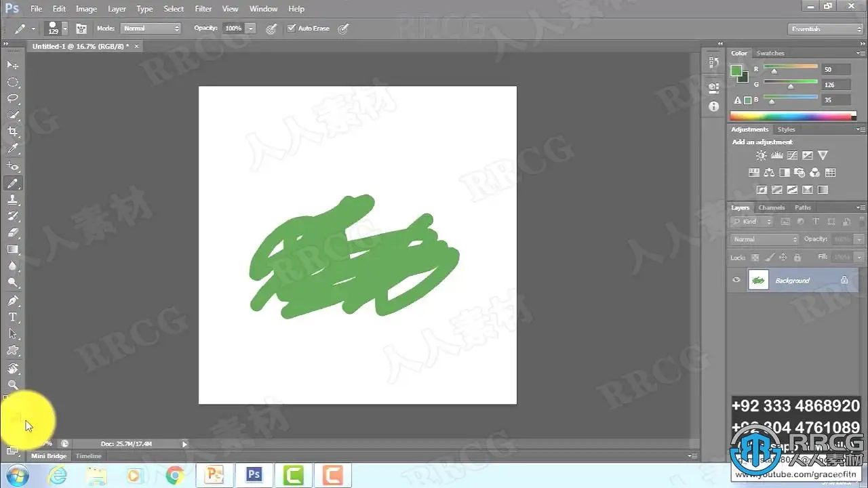Open the status bar info arrow
This screenshot has height=488, width=868.
184,444
